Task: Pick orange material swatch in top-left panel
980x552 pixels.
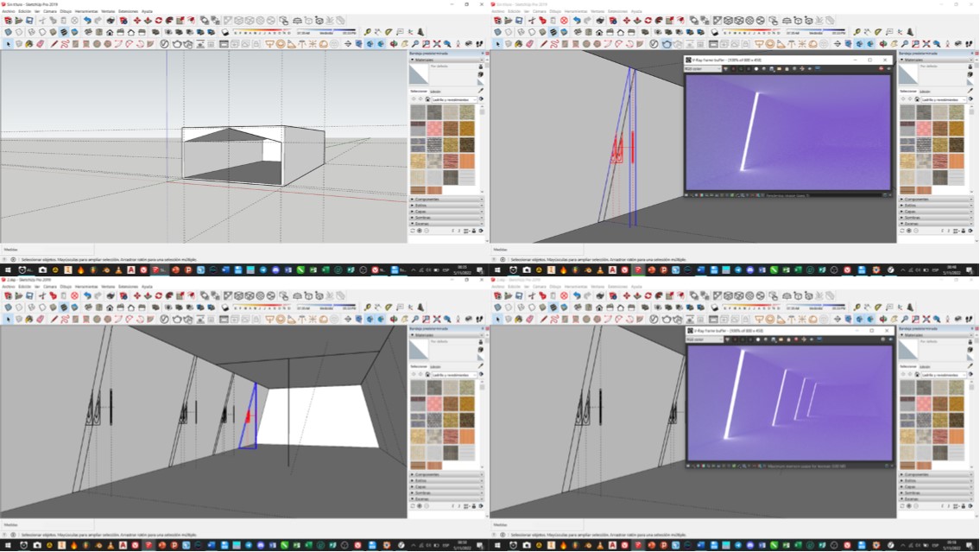Action: [466, 162]
